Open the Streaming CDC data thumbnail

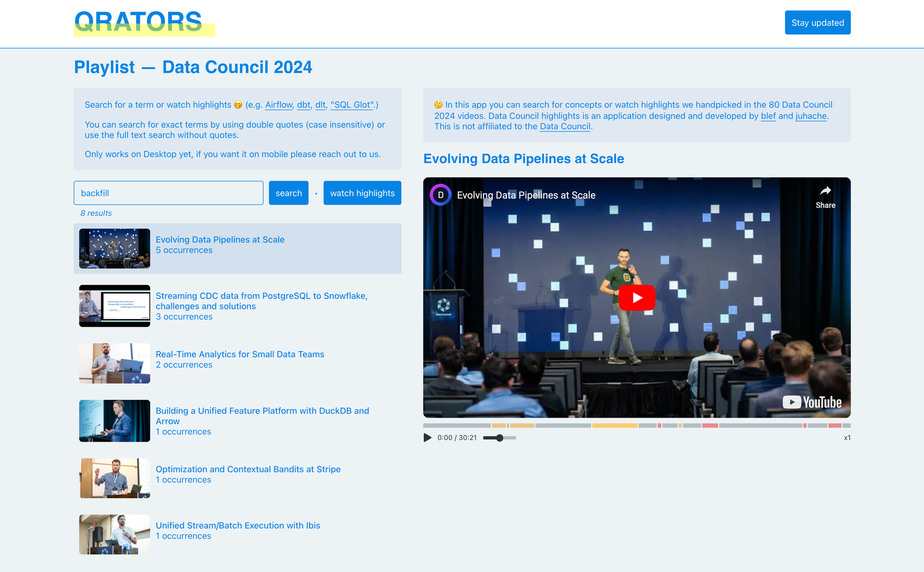point(115,306)
